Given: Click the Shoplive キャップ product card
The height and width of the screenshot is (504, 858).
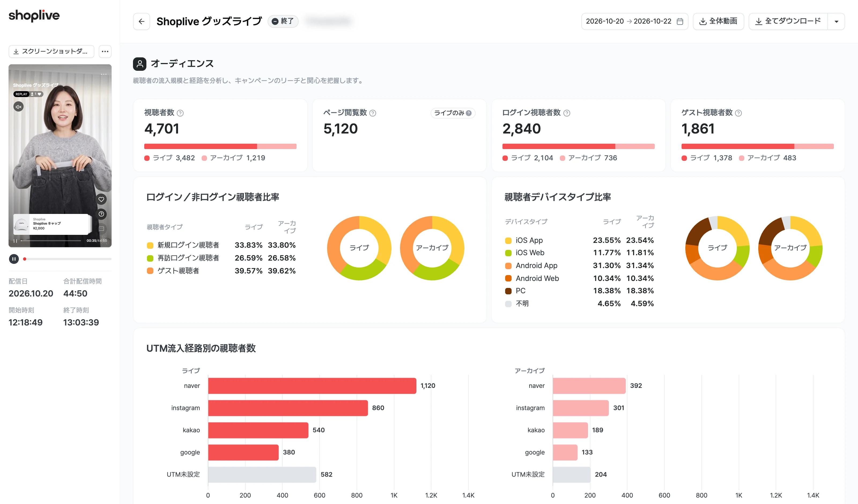Looking at the screenshot, I should (51, 224).
